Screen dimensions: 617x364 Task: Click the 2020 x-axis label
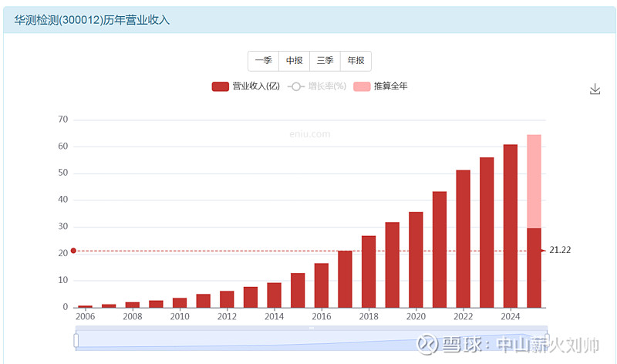click(x=416, y=316)
